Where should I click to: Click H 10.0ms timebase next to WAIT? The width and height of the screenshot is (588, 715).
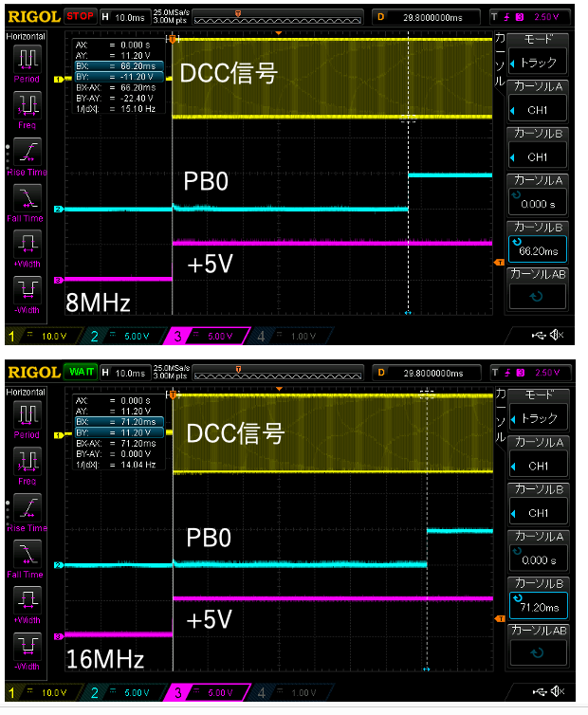125,373
